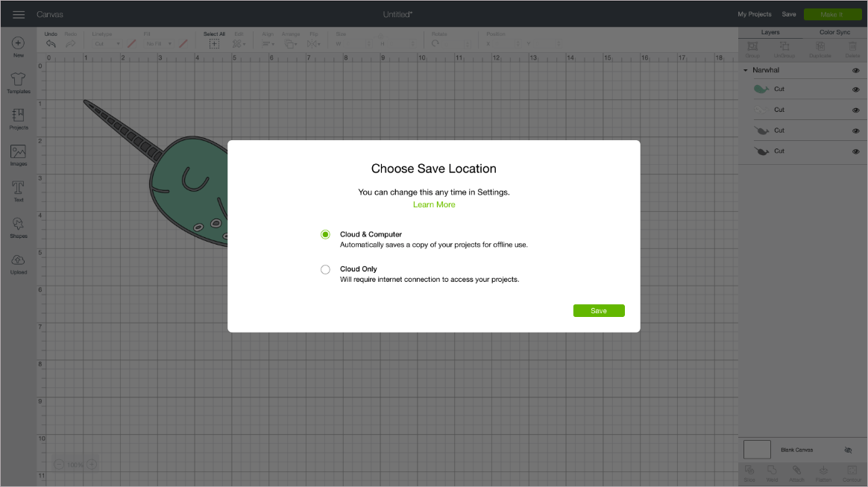Open the Learn More link
This screenshot has width=868, height=487.
[x=433, y=204]
